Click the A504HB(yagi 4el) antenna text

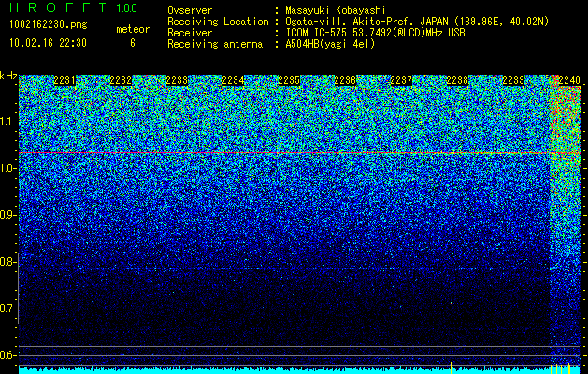(330, 44)
